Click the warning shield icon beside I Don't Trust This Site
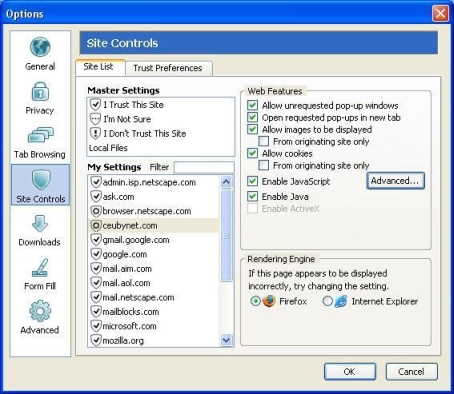Screen dimensions: 454x394 95,133
